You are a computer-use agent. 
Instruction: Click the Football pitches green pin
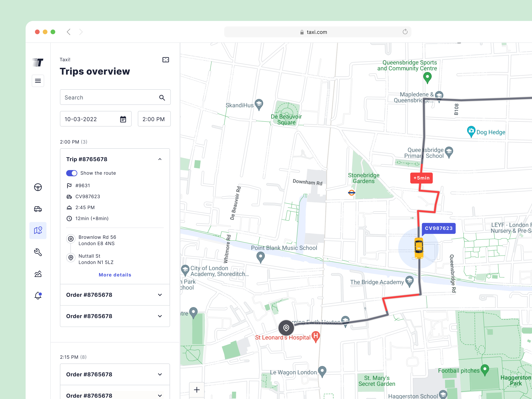coord(485,370)
